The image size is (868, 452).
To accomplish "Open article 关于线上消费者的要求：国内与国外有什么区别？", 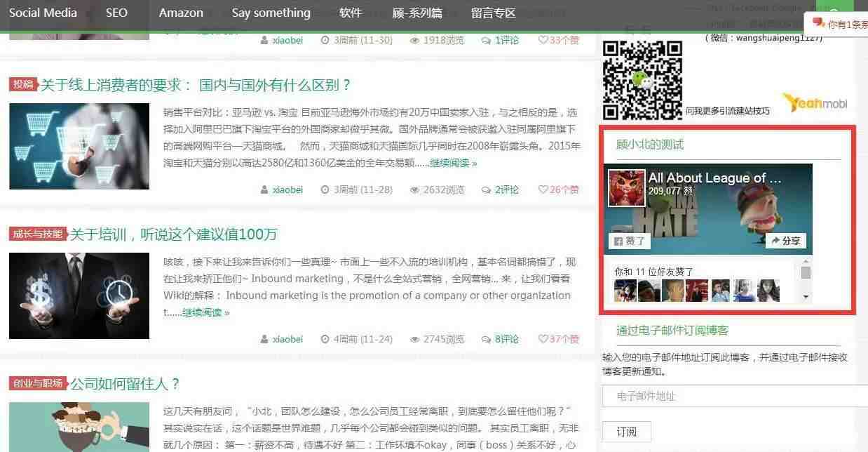I will 196,85.
